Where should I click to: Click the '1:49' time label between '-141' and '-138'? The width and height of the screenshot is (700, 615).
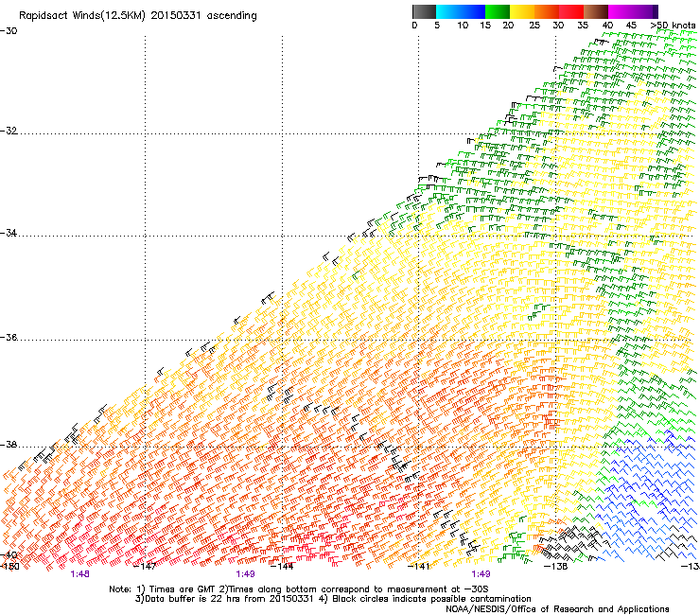point(481,574)
